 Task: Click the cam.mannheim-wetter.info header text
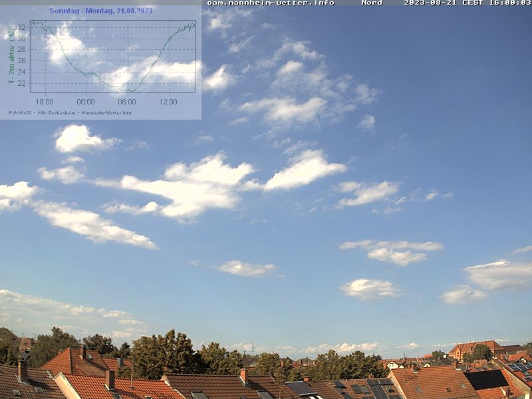[270, 3]
